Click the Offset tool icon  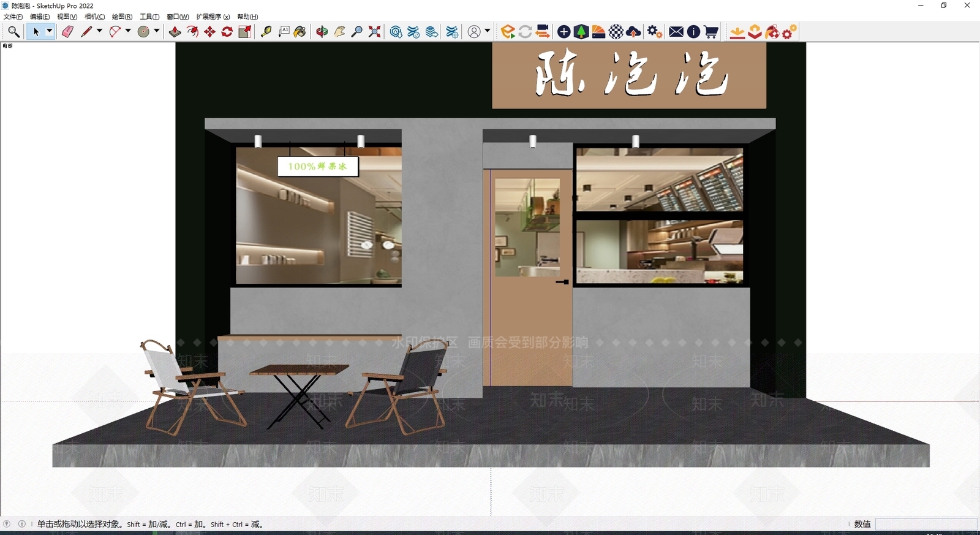click(x=192, y=31)
